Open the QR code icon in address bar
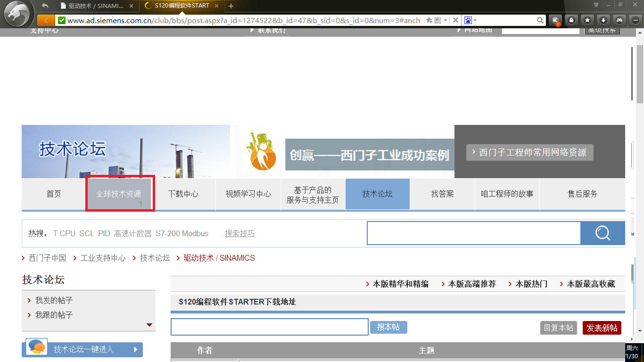 point(438,20)
